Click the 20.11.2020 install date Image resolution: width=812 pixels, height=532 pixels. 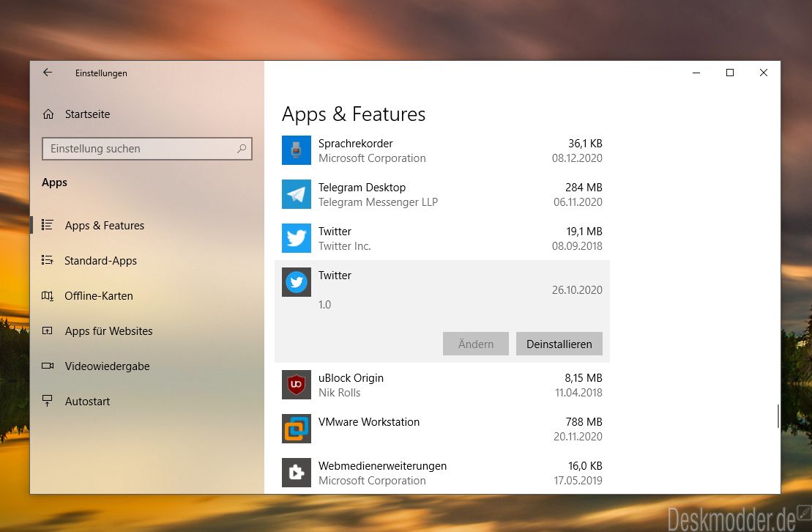click(x=578, y=437)
